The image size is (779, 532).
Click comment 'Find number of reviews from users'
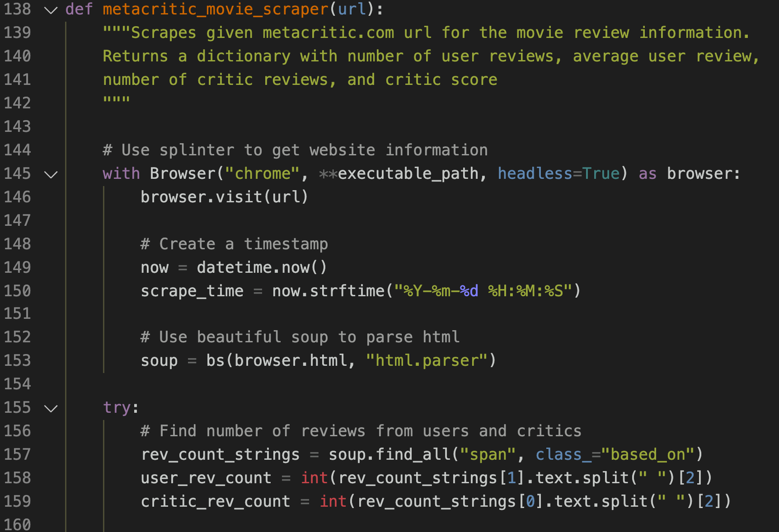(361, 431)
